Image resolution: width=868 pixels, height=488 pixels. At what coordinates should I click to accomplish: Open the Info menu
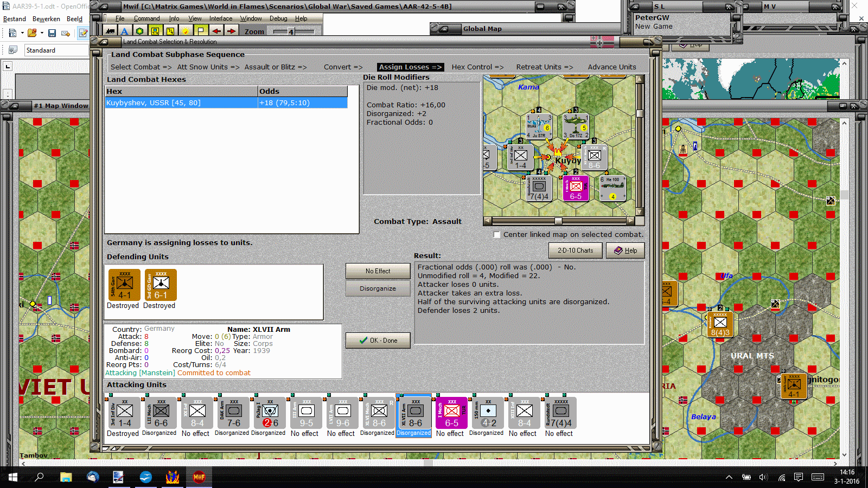click(174, 18)
